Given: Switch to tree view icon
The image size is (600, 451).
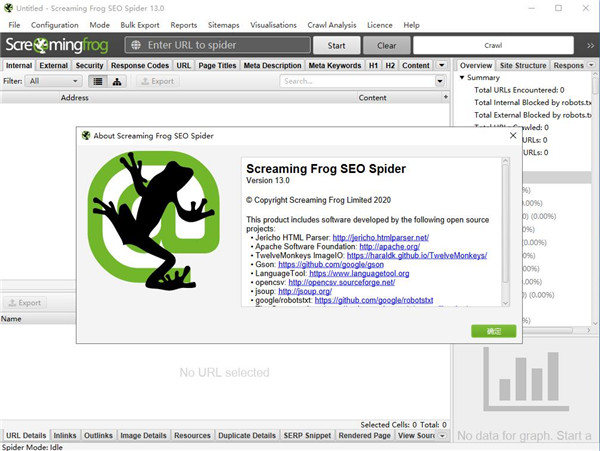Looking at the screenshot, I should pos(117,81).
